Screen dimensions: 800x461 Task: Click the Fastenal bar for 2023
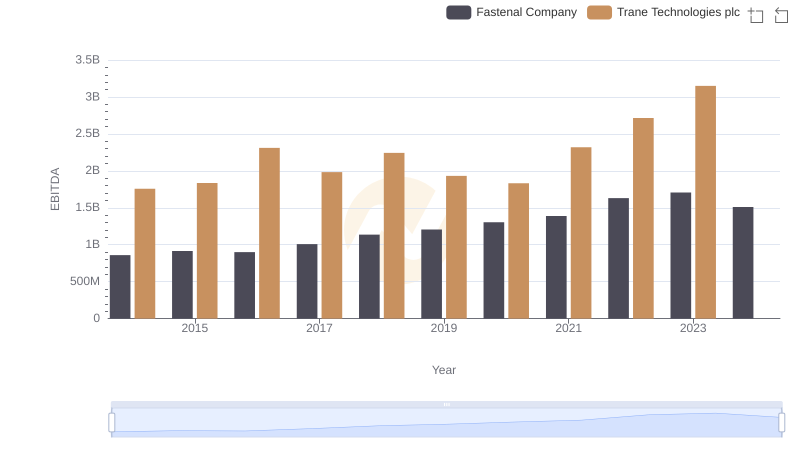click(681, 255)
